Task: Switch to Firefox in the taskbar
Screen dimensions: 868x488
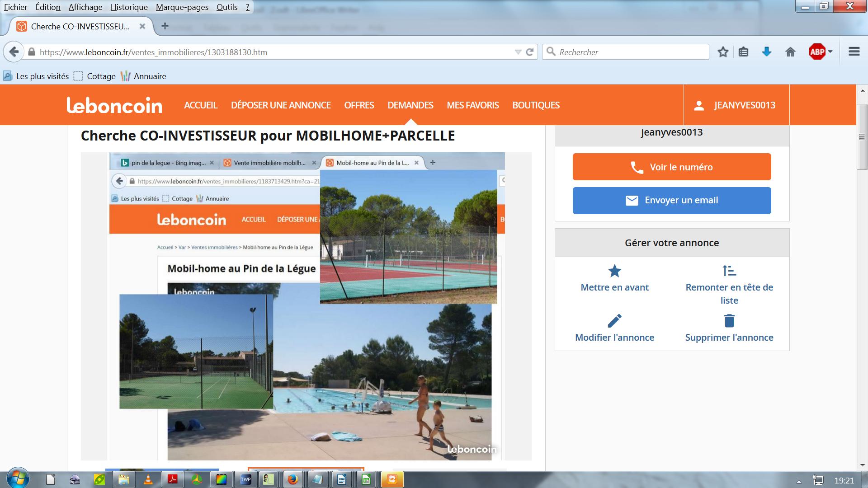Action: point(293,479)
